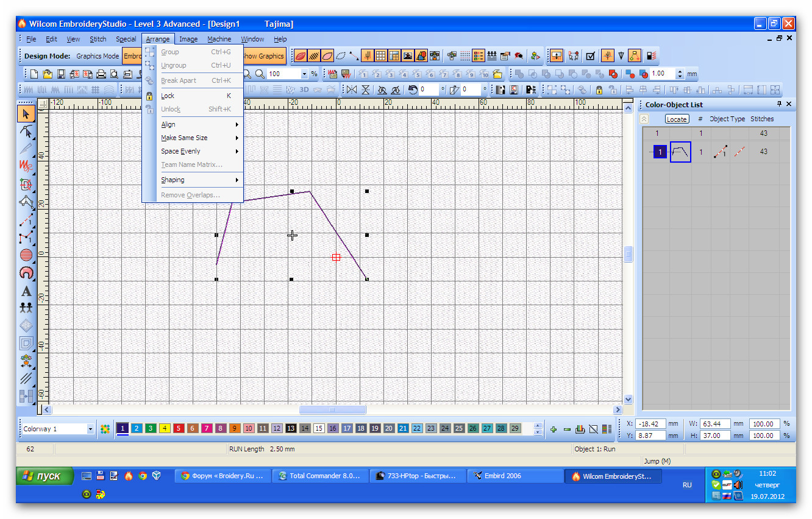This screenshot has height=519, width=812.
Task: Open the Stitch menu
Action: pyautogui.click(x=98, y=39)
